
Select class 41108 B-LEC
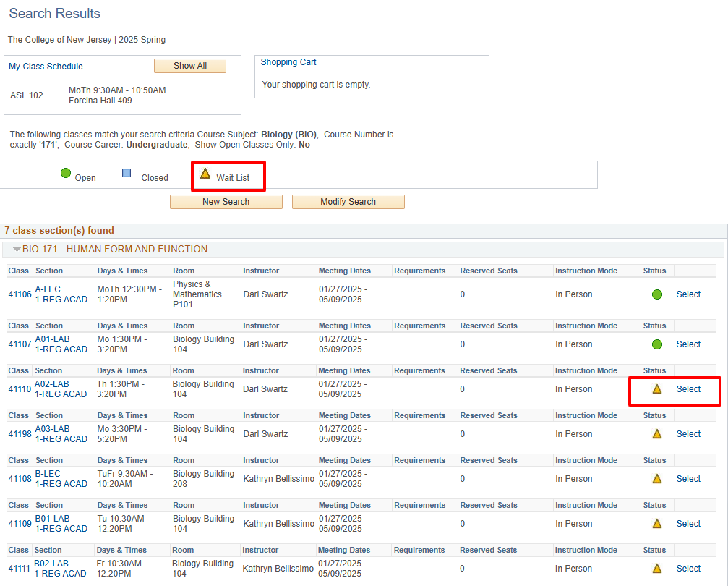coord(688,479)
